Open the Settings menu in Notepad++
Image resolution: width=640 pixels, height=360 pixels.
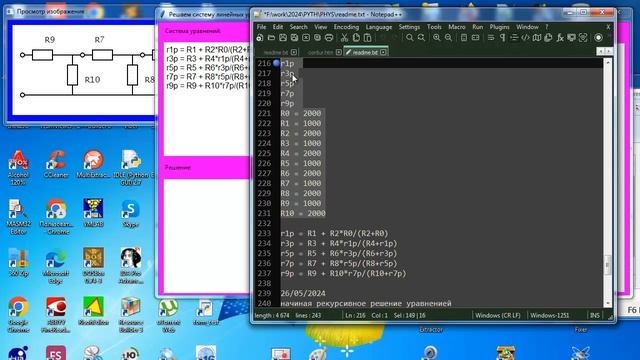click(x=409, y=27)
